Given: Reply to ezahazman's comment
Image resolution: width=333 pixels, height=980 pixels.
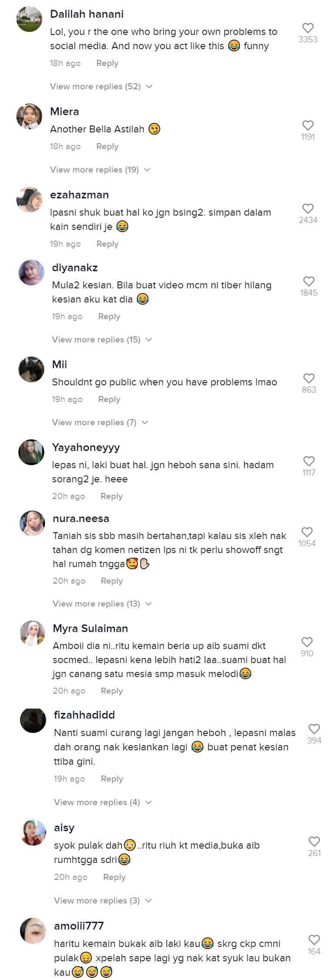Looking at the screenshot, I should (107, 244).
